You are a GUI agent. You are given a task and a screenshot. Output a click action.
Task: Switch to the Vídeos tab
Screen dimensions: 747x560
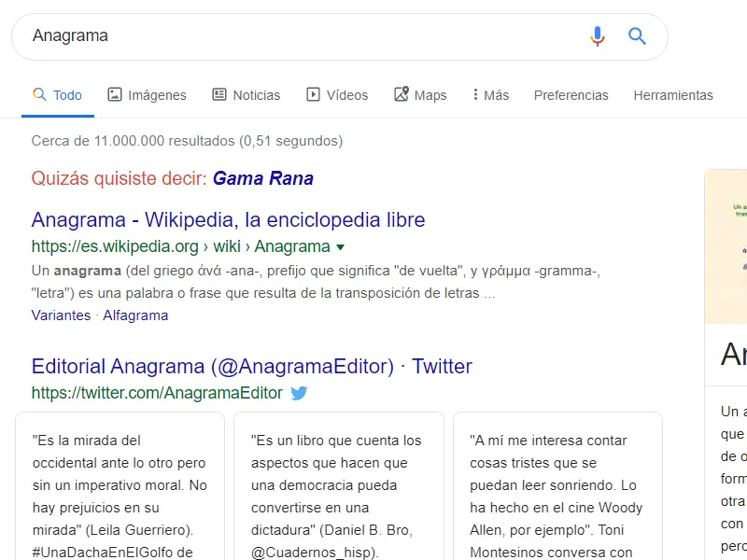click(x=337, y=95)
